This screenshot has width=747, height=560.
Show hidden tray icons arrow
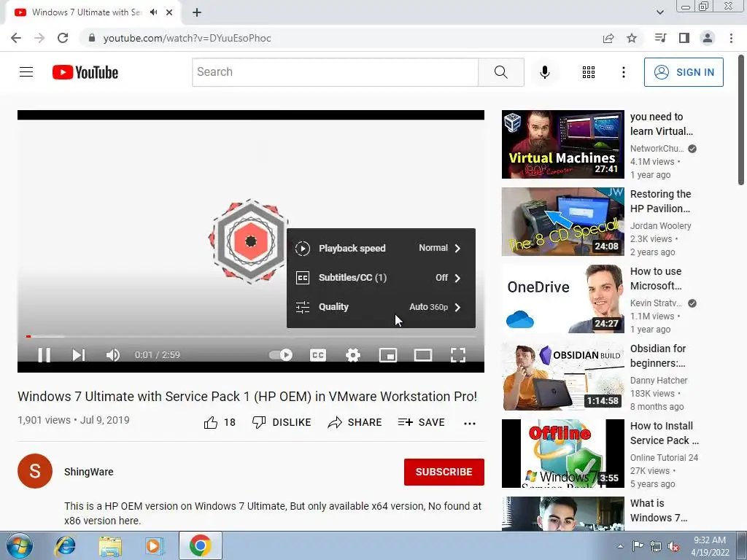click(x=620, y=546)
